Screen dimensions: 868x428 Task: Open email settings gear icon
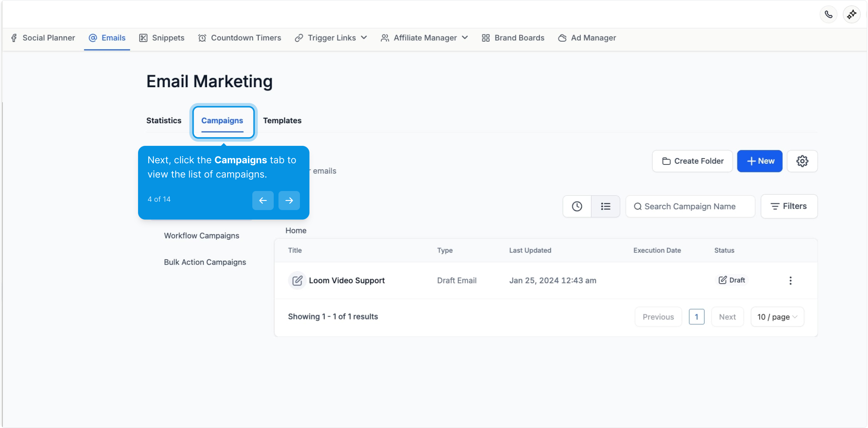(x=802, y=161)
